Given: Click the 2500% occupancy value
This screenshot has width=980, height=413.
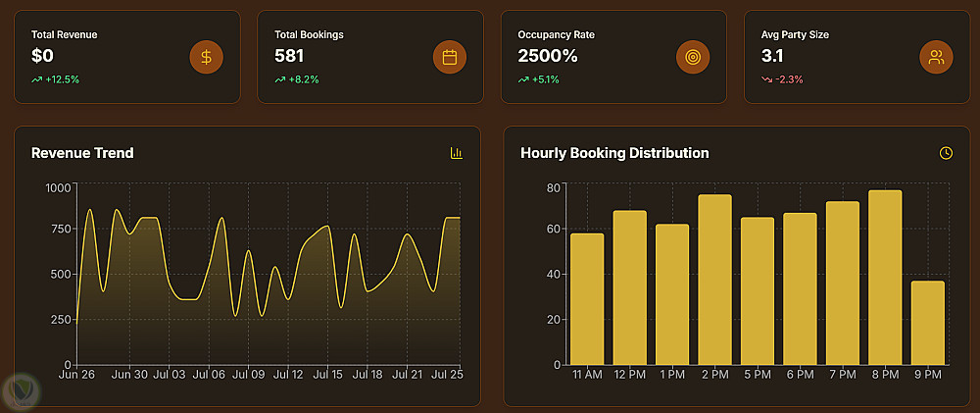Looking at the screenshot, I should (548, 56).
